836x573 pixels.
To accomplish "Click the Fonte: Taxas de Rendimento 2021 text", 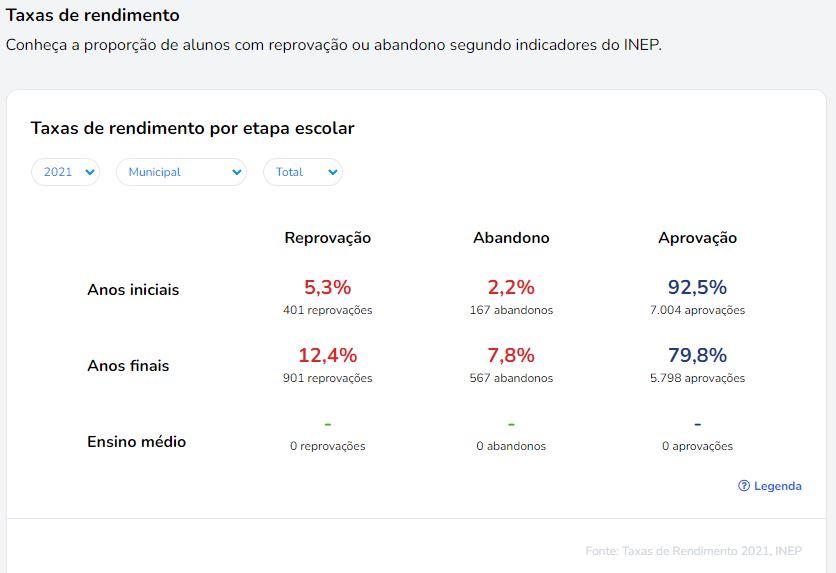I will point(693,551).
